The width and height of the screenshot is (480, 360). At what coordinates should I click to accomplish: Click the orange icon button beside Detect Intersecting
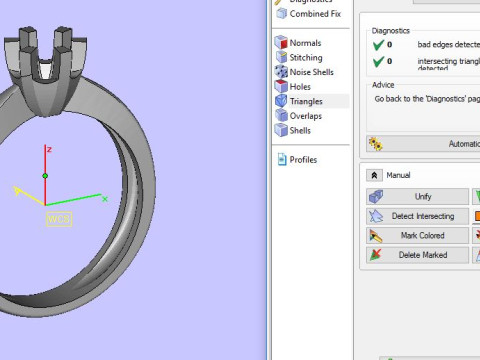pyautogui.click(x=476, y=216)
